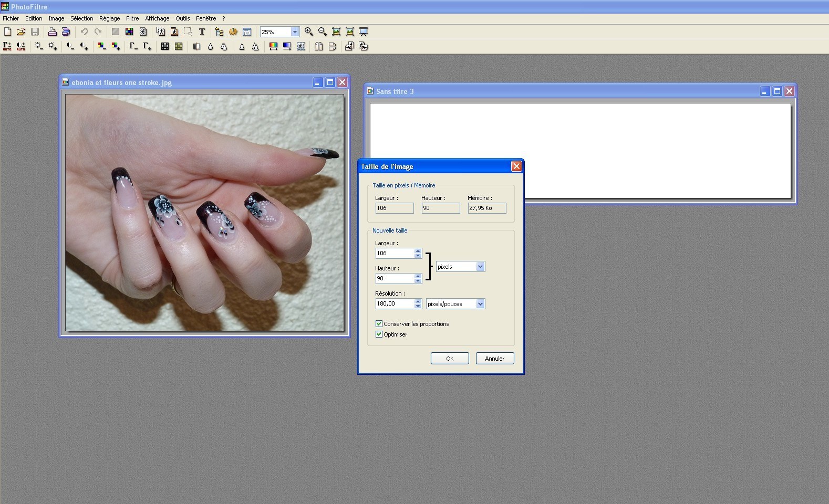829x504 pixels.
Task: Click the Horizontal flip icon
Action: [x=318, y=47]
